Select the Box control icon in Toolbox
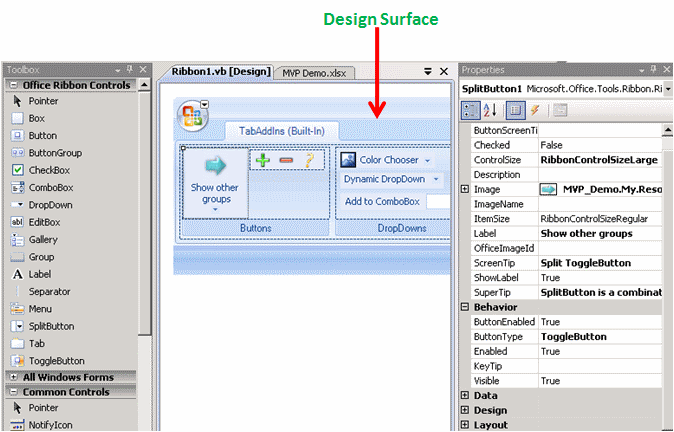Viewport: 674px width, 432px height. [17, 118]
